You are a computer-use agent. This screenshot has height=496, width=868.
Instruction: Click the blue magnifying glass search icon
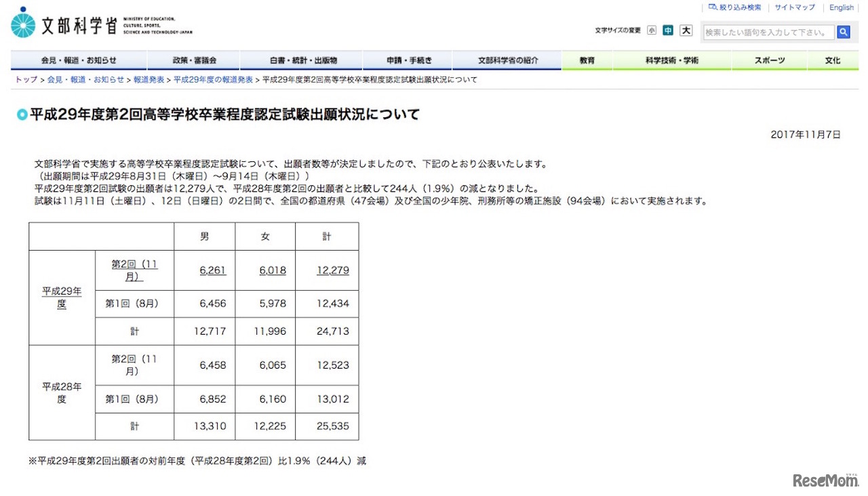click(x=844, y=31)
